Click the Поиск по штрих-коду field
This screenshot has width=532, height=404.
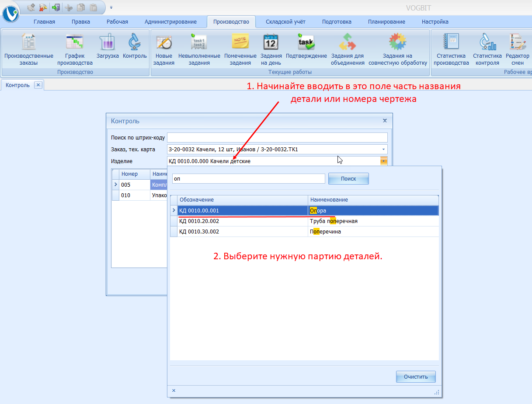tap(277, 138)
